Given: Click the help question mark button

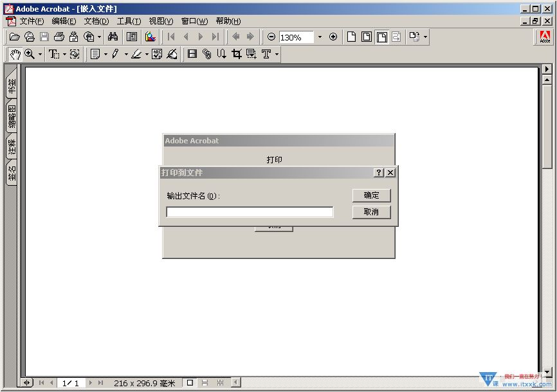Looking at the screenshot, I should click(379, 173).
